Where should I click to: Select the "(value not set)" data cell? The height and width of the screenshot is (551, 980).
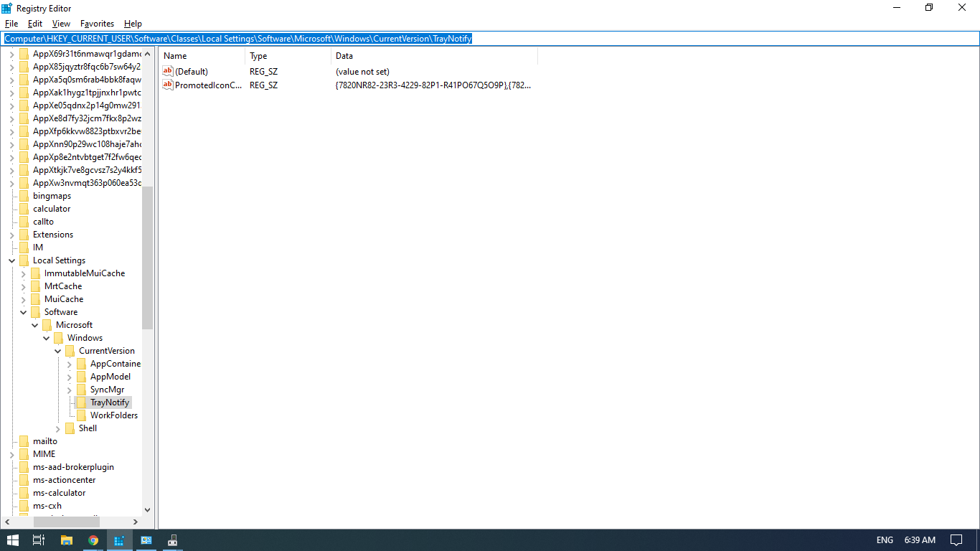coord(362,72)
